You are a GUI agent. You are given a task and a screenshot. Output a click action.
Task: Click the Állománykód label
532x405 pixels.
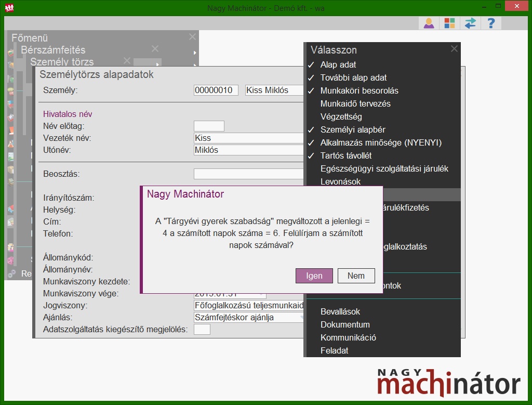pyautogui.click(x=68, y=258)
